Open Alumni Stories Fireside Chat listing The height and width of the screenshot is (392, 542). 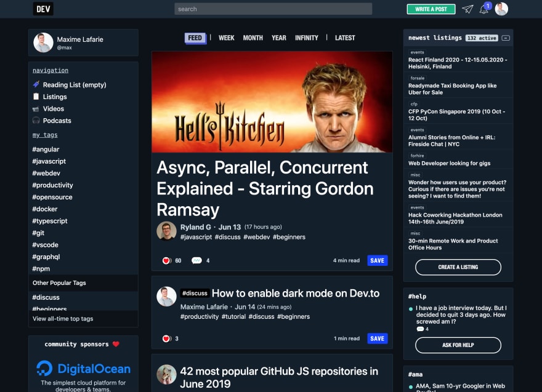pyautogui.click(x=452, y=140)
